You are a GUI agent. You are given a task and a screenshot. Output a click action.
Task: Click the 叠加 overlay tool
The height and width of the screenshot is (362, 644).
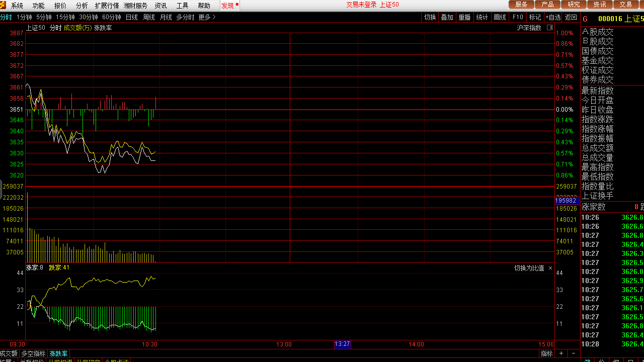click(447, 17)
